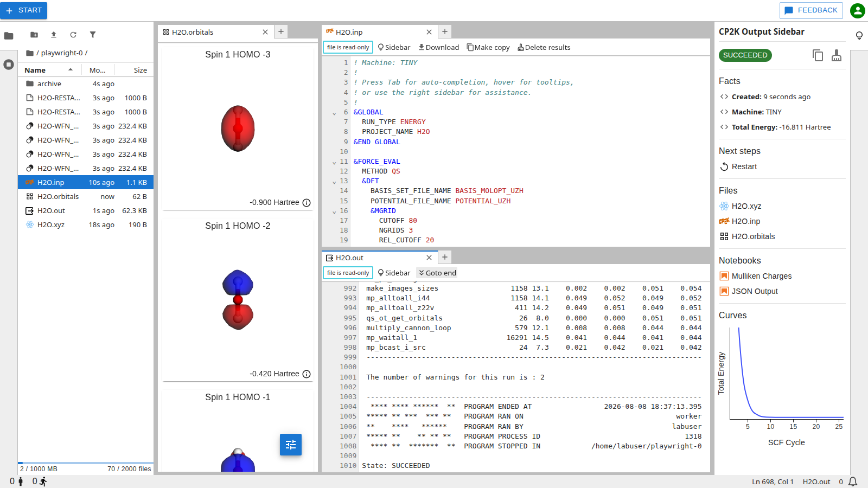Click the kernels count status icon
Image resolution: width=868 pixels, height=488 pixels.
pyautogui.click(x=16, y=481)
